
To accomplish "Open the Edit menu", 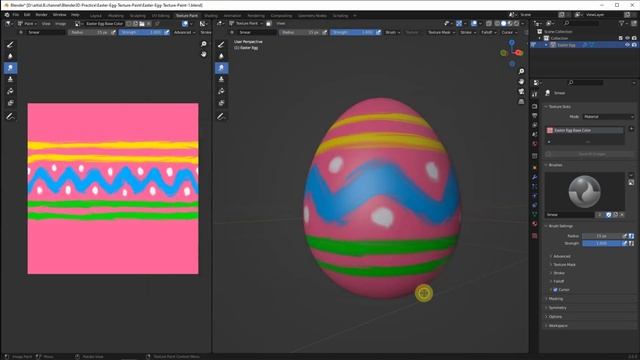I will pyautogui.click(x=27, y=15).
